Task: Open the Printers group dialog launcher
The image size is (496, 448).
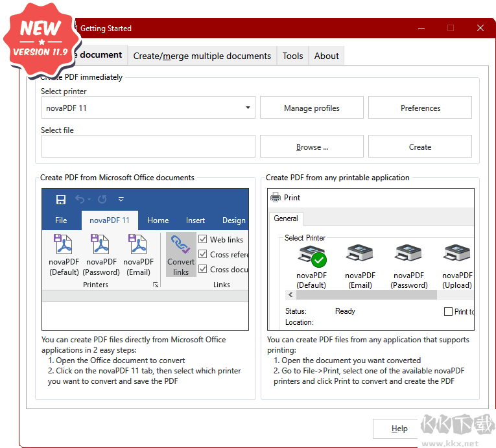Action: (155, 285)
